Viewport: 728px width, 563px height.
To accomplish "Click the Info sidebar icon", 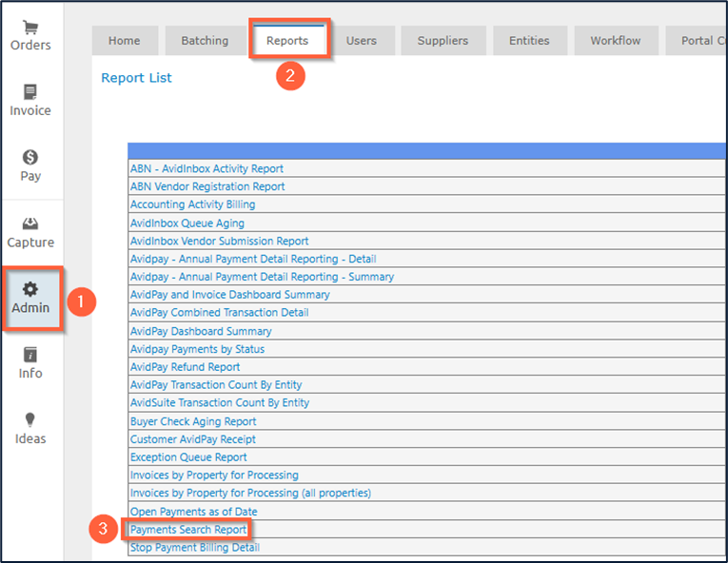I will click(x=30, y=355).
